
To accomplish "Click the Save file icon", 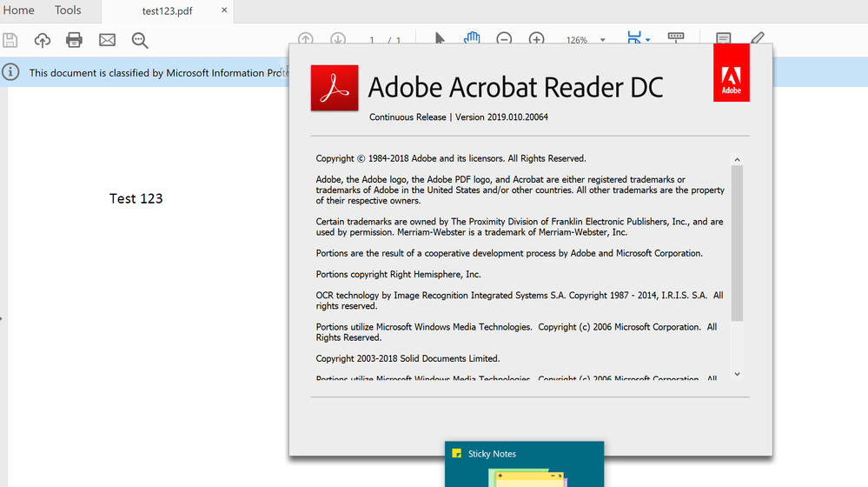I will click(10, 41).
